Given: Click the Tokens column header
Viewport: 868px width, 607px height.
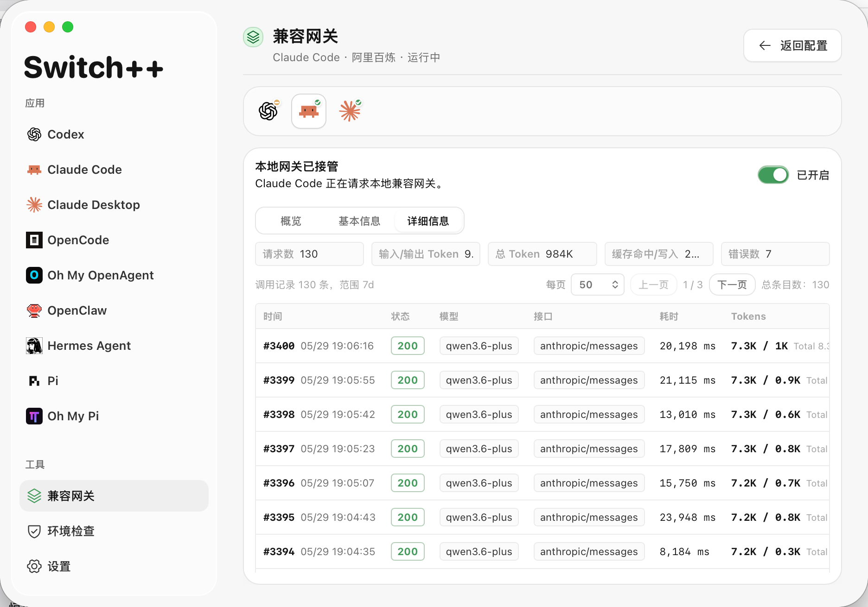Looking at the screenshot, I should pos(748,316).
